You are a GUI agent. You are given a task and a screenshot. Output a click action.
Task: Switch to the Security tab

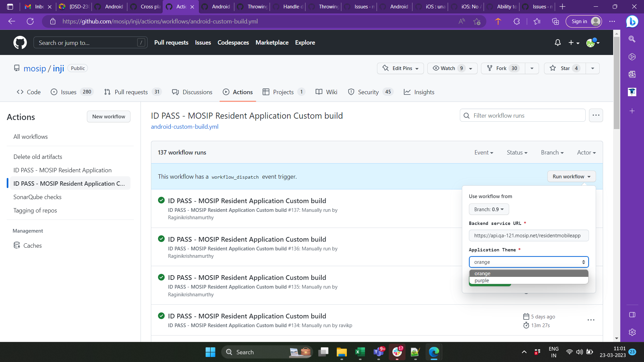pos(368,92)
